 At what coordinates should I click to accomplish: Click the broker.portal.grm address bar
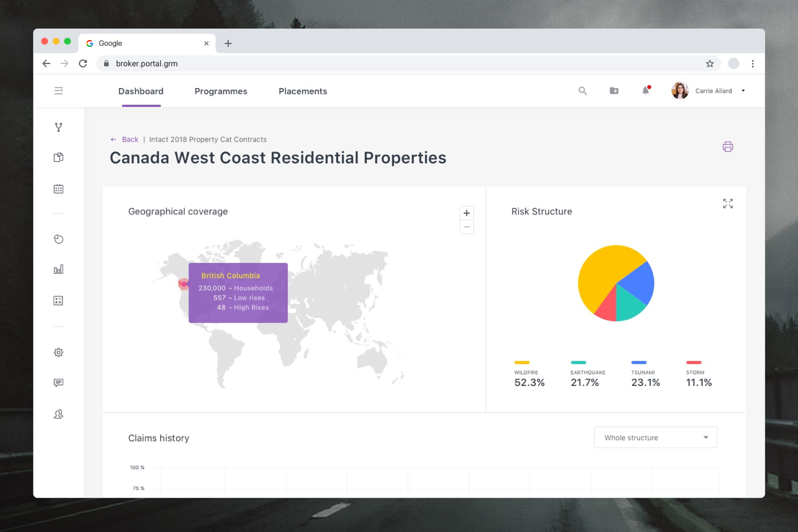pos(409,63)
